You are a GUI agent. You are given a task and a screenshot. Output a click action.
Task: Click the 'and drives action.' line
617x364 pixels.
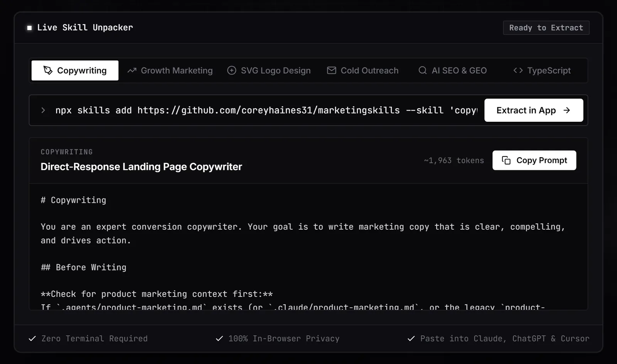[x=86, y=240]
